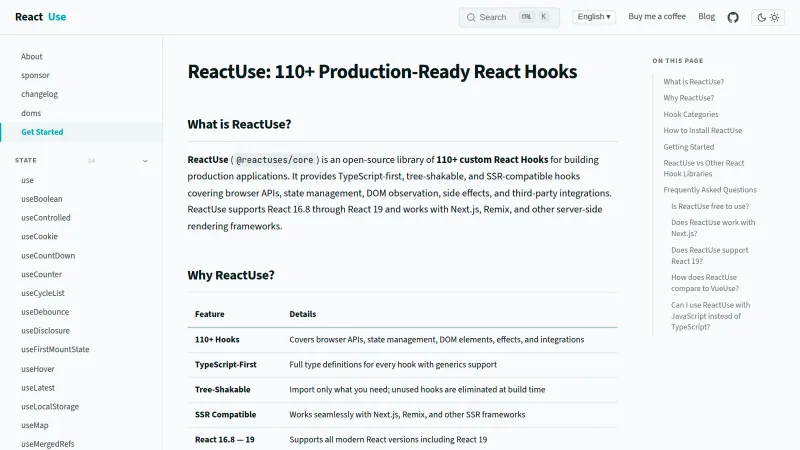Open useControlled hook page

coord(45,218)
